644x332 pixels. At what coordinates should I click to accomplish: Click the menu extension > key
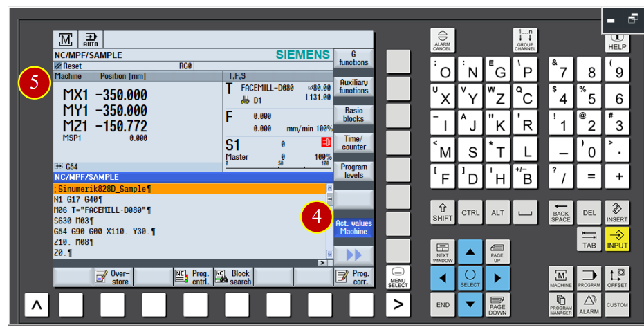click(x=398, y=304)
